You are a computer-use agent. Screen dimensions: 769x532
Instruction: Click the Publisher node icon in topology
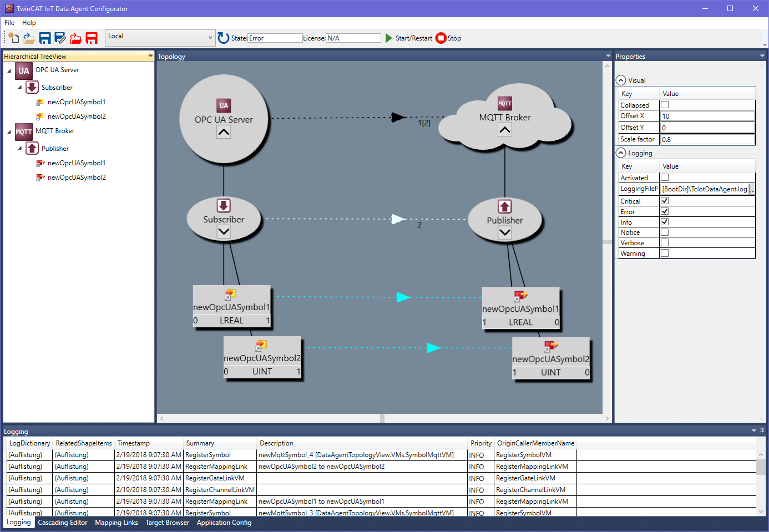tap(505, 206)
